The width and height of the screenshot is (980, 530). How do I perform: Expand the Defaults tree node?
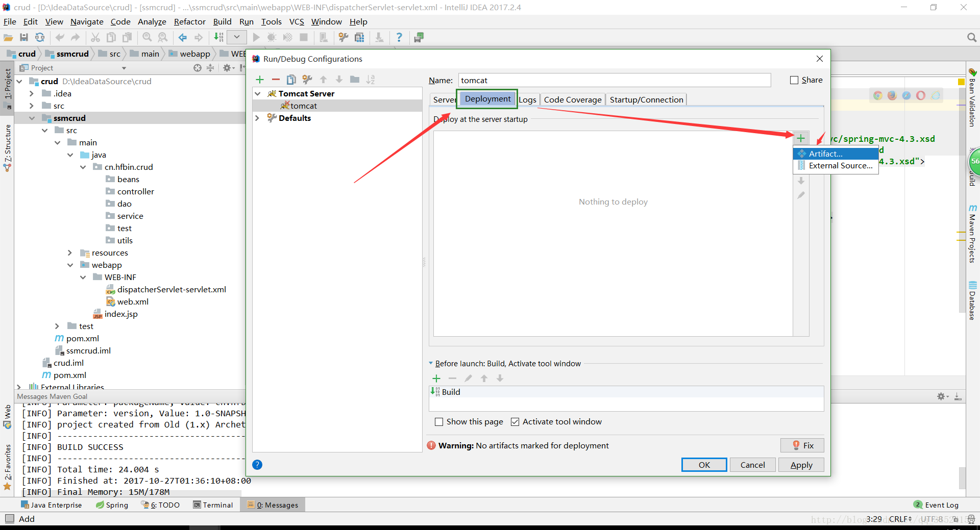click(258, 118)
